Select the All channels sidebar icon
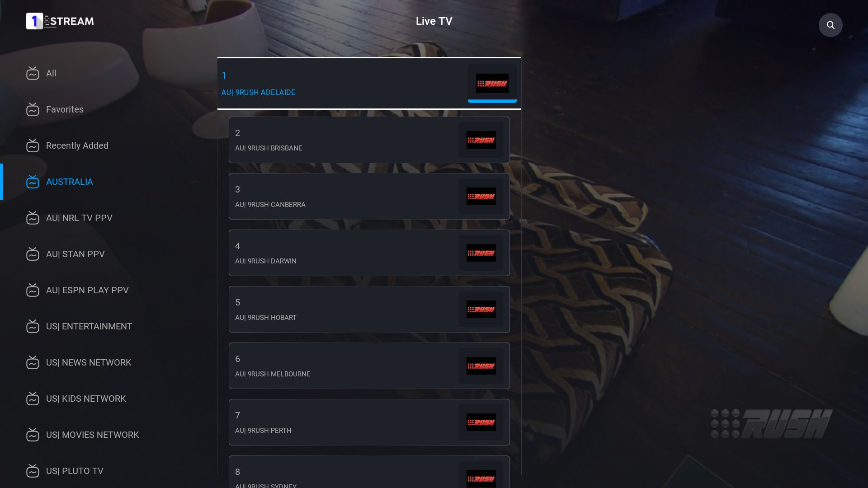This screenshot has width=868, height=488. coord(32,73)
